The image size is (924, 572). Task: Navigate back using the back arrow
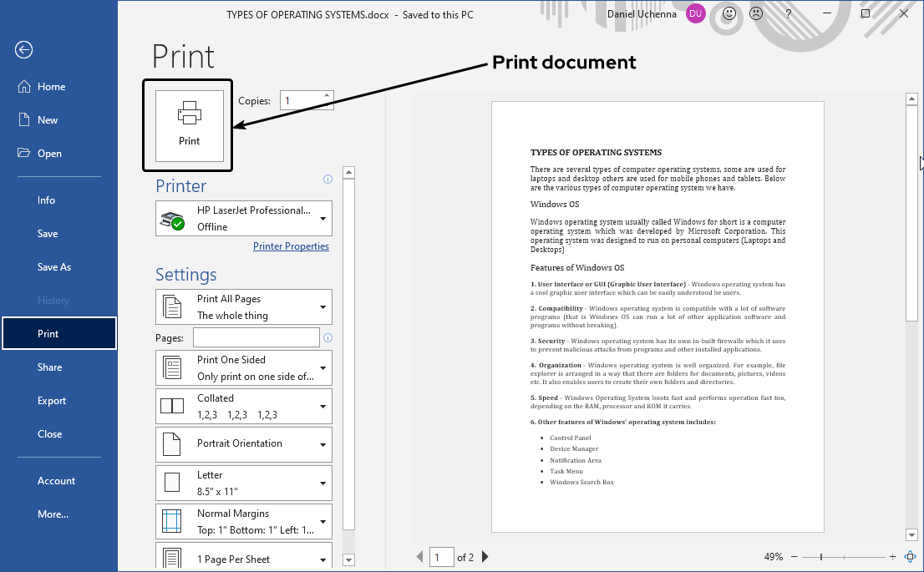pyautogui.click(x=23, y=50)
